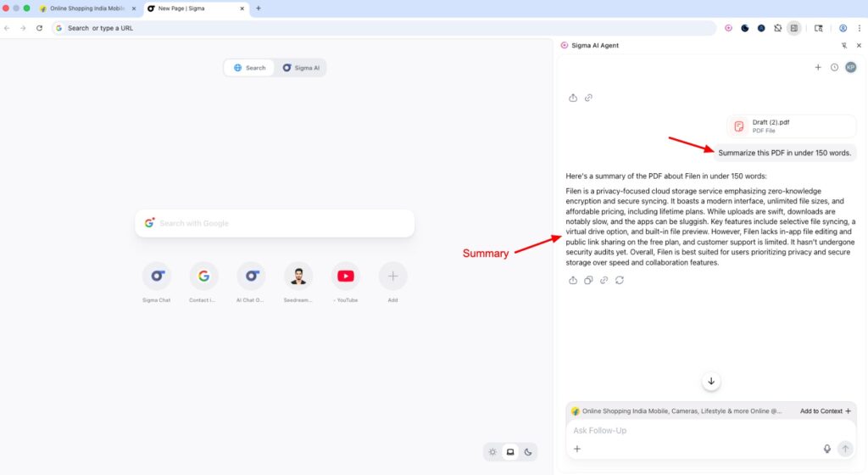Image resolution: width=868 pixels, height=475 pixels.
Task: Start new chat with plus icon
Action: click(818, 67)
